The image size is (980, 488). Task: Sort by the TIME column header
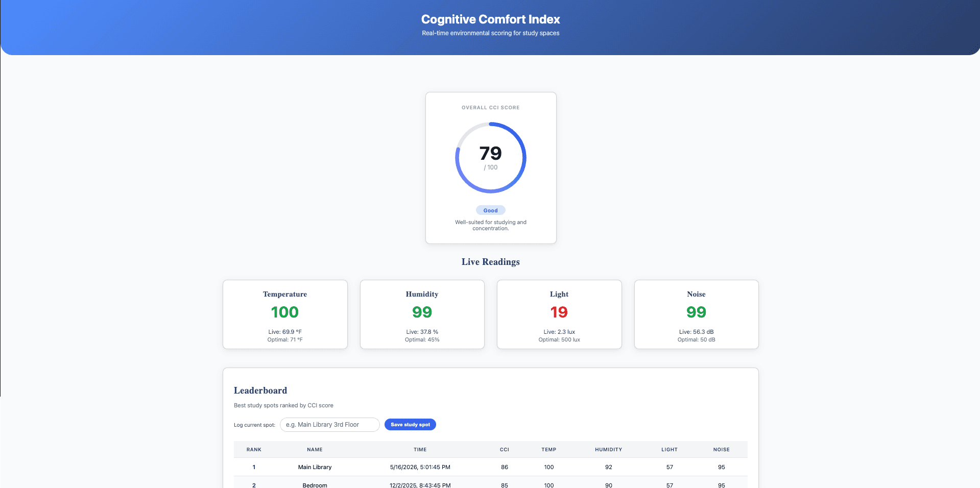click(x=420, y=450)
